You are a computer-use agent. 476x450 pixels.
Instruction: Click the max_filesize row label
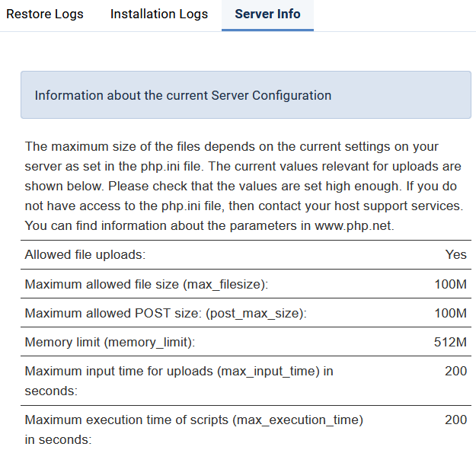coord(146,284)
